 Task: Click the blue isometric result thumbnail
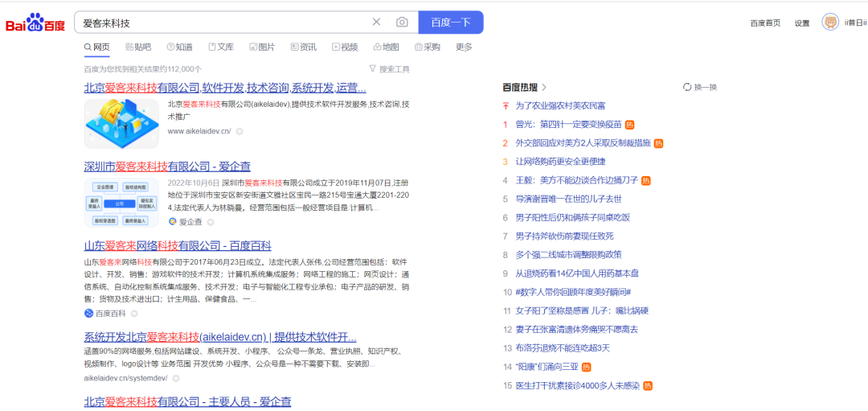click(121, 124)
